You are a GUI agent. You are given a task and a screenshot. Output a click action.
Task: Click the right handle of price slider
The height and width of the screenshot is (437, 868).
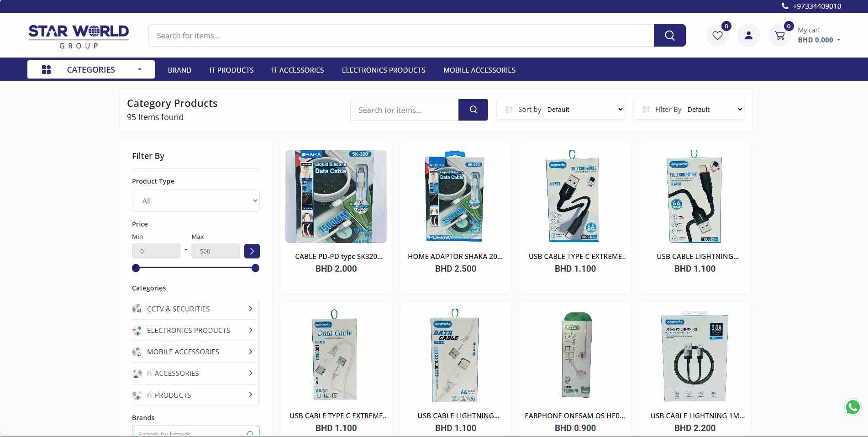pyautogui.click(x=255, y=268)
